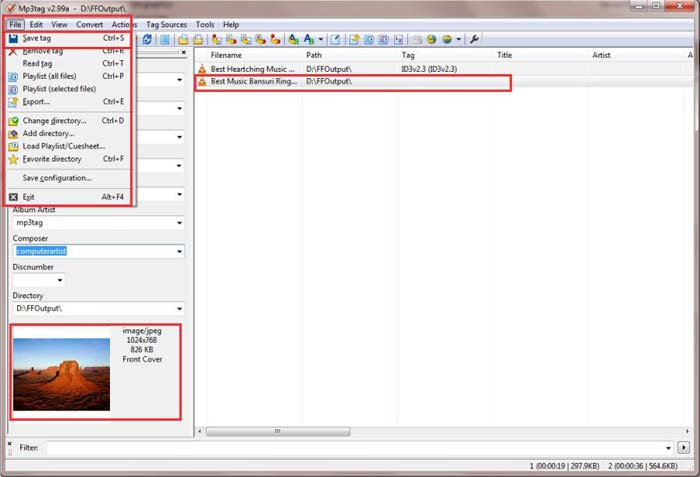Click the horizontal scrollbar thumb of file list
The image size is (700, 477).
[278, 431]
